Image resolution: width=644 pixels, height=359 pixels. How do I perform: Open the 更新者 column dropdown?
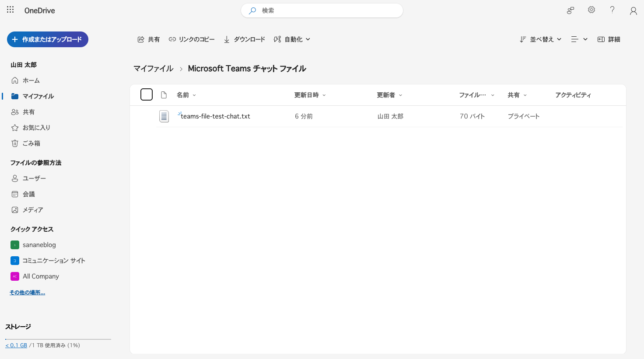389,95
